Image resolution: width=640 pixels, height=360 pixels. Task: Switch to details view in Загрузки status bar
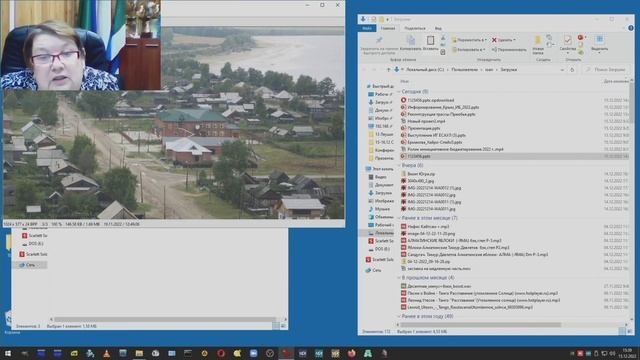coord(622,331)
